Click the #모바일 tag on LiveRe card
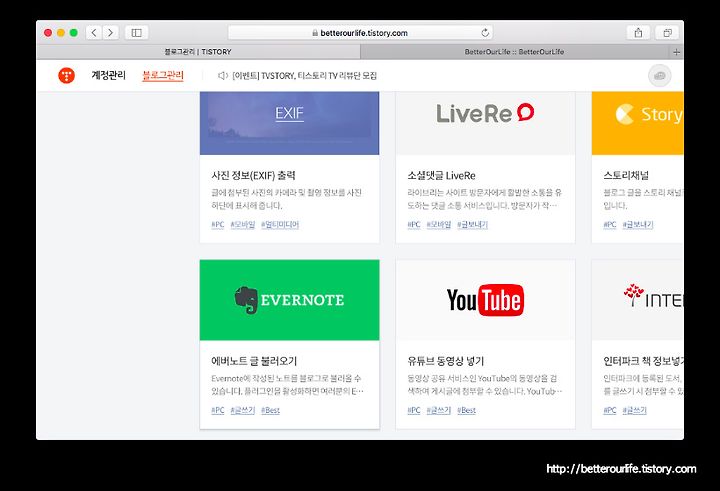Screen dimensions: 720x491 [x=439, y=225]
